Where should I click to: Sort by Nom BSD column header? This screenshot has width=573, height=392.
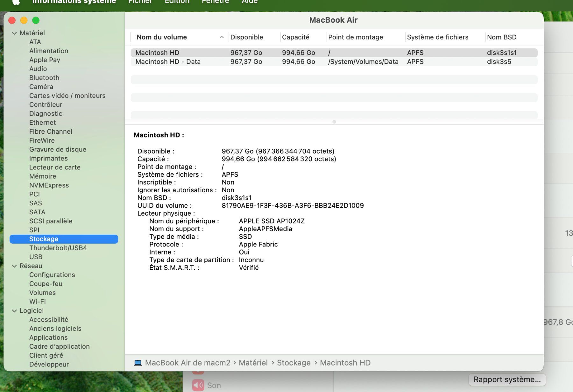(x=502, y=37)
